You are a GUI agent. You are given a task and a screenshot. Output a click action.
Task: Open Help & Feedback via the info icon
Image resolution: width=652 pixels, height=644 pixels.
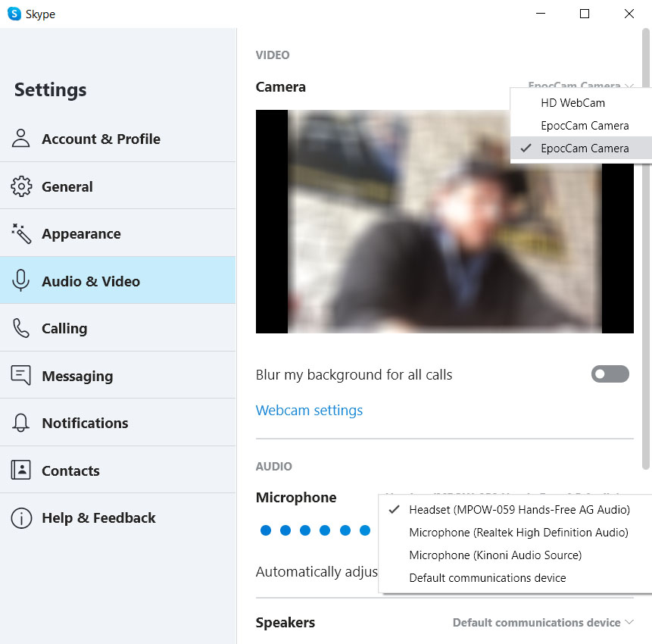[x=20, y=518]
